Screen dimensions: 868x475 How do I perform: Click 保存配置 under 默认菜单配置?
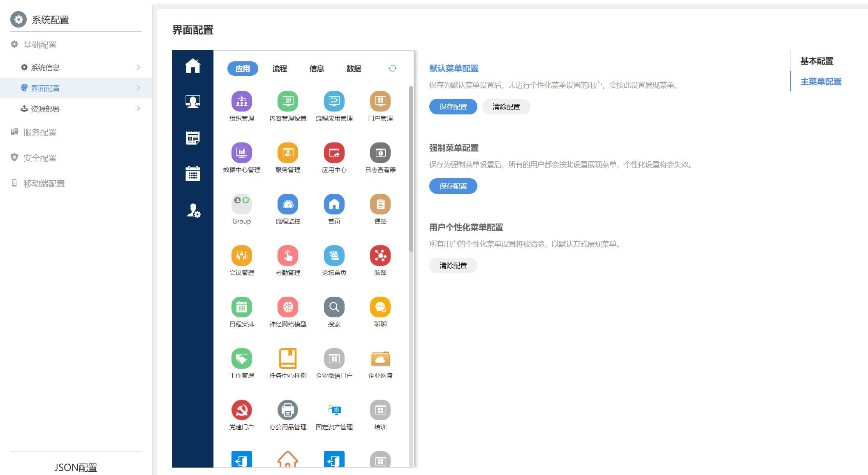(453, 107)
